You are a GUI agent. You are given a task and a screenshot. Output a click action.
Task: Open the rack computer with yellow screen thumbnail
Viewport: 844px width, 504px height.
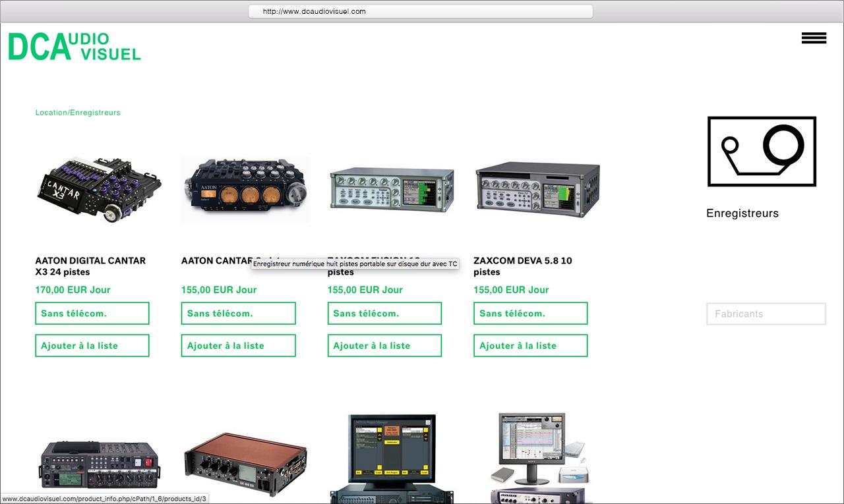tap(392, 459)
